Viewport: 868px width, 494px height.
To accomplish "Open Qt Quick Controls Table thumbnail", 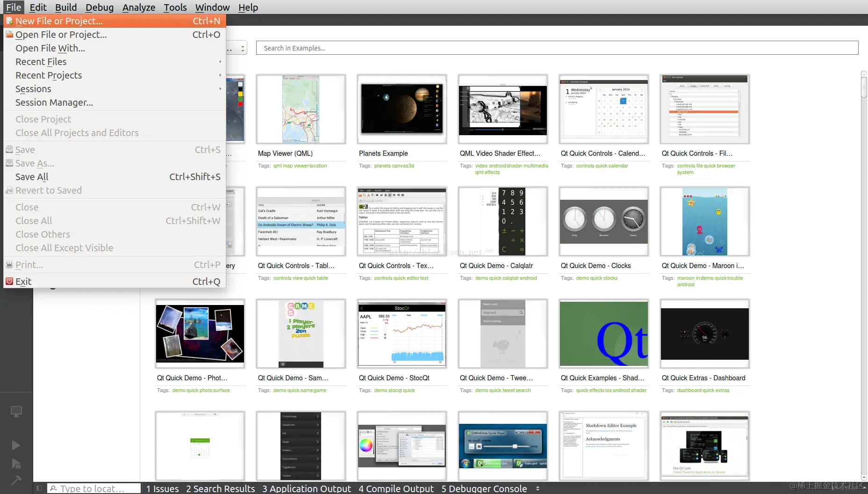I will pyautogui.click(x=301, y=221).
